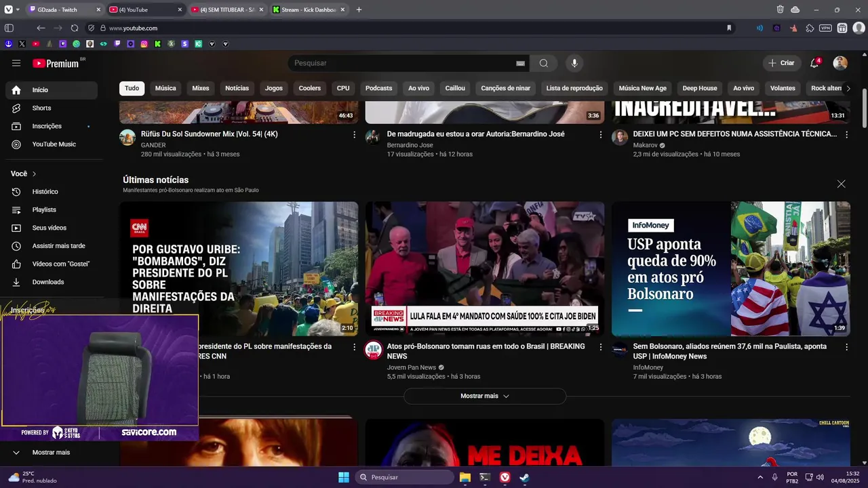
Task: Open the YouTube bookmark in bookmarks bar
Action: (x=35, y=43)
